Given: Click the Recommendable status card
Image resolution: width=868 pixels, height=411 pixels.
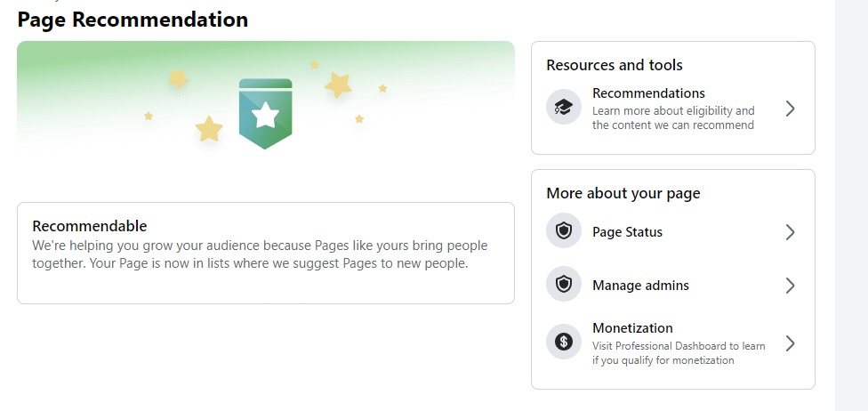Looking at the screenshot, I should click(x=265, y=253).
